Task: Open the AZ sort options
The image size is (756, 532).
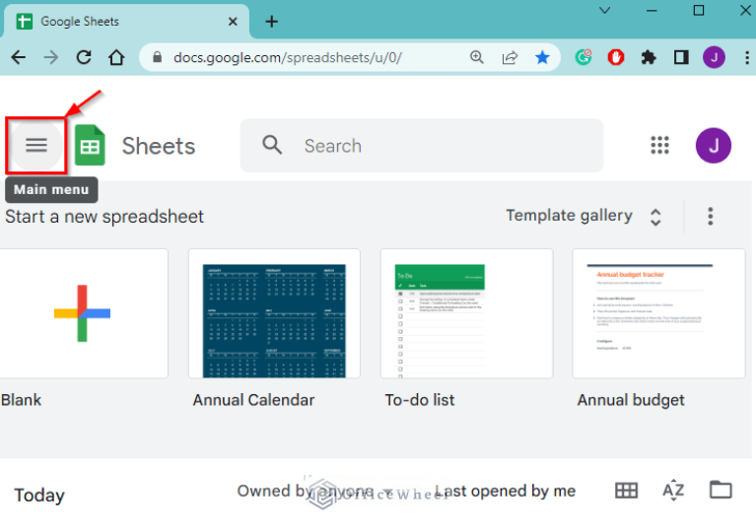Action: point(673,491)
